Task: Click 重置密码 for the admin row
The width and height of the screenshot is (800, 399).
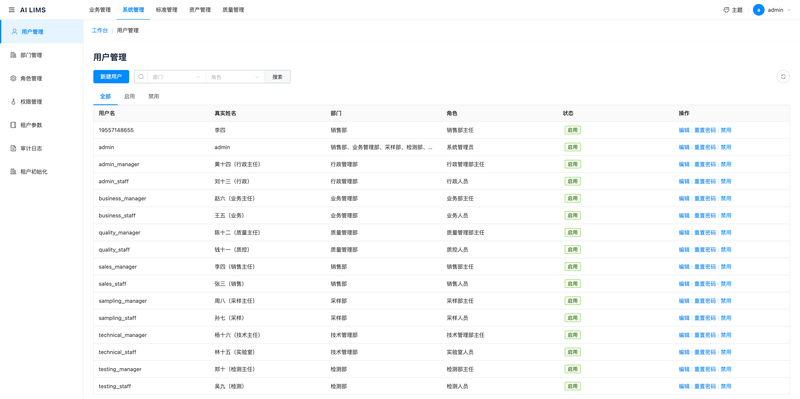Action: (x=705, y=147)
